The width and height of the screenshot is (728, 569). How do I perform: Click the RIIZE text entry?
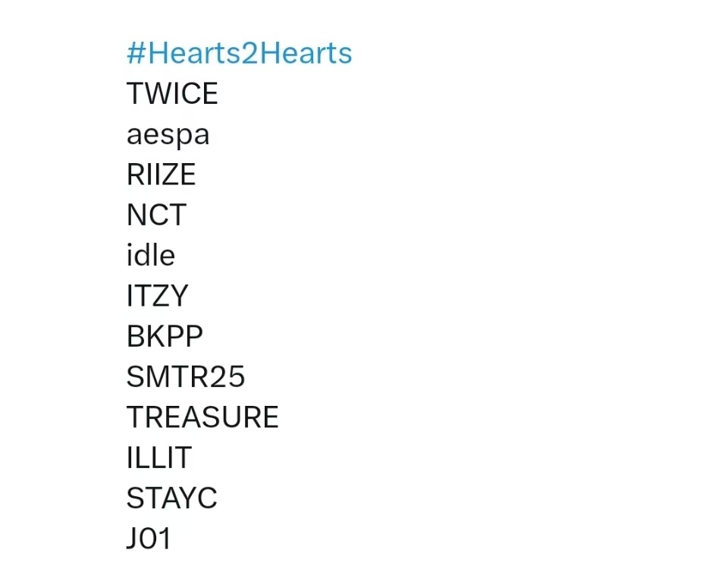pos(161,174)
